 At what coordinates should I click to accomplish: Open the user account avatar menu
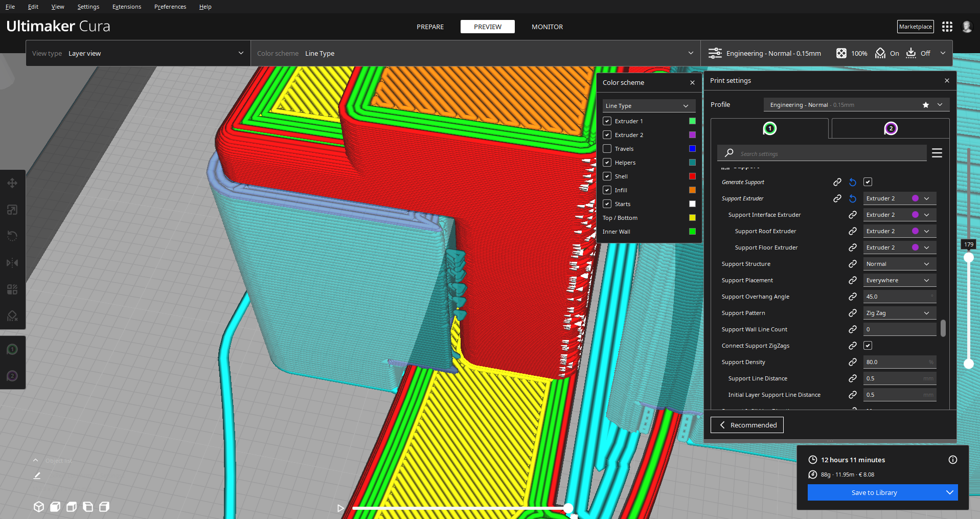point(967,27)
